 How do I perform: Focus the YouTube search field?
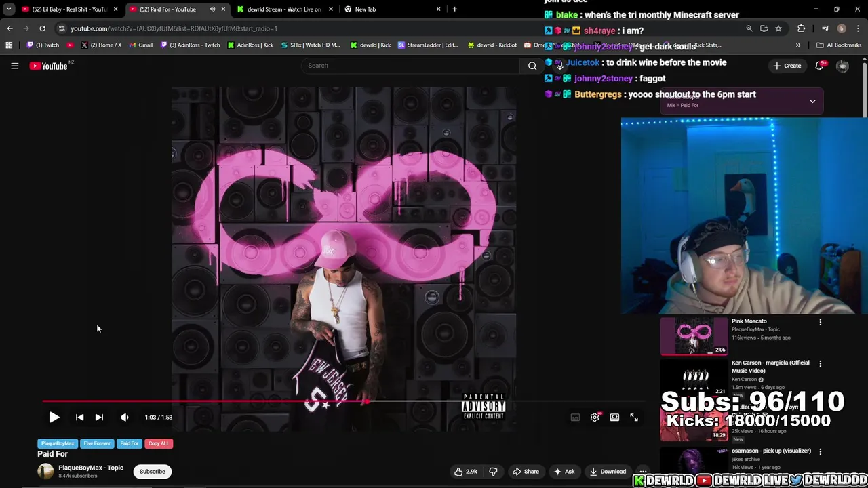[412, 66]
